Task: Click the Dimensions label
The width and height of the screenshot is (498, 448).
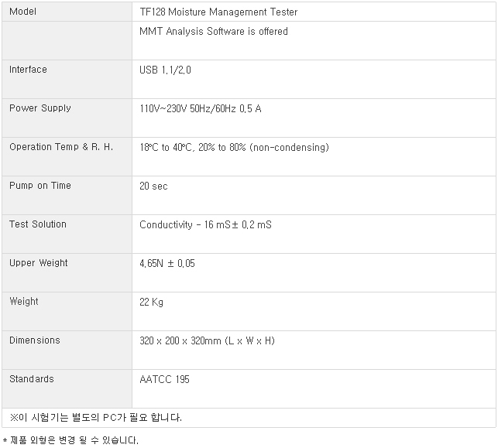Action: click(x=35, y=340)
